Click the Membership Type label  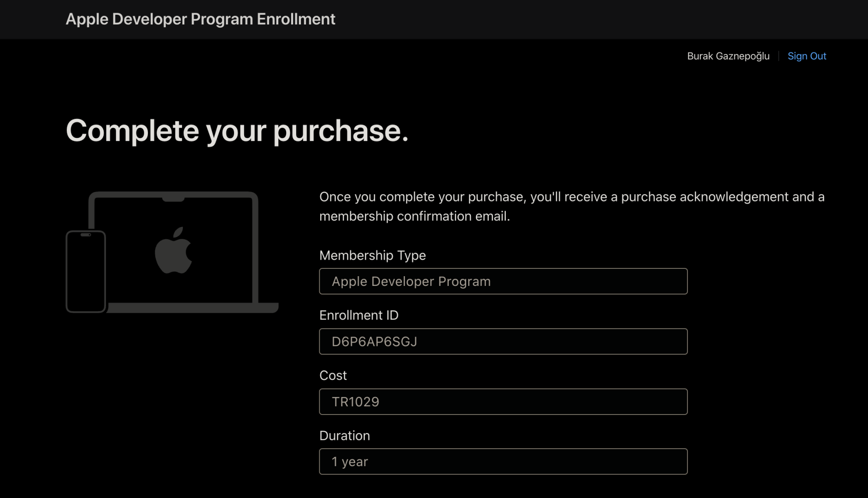pyautogui.click(x=372, y=255)
